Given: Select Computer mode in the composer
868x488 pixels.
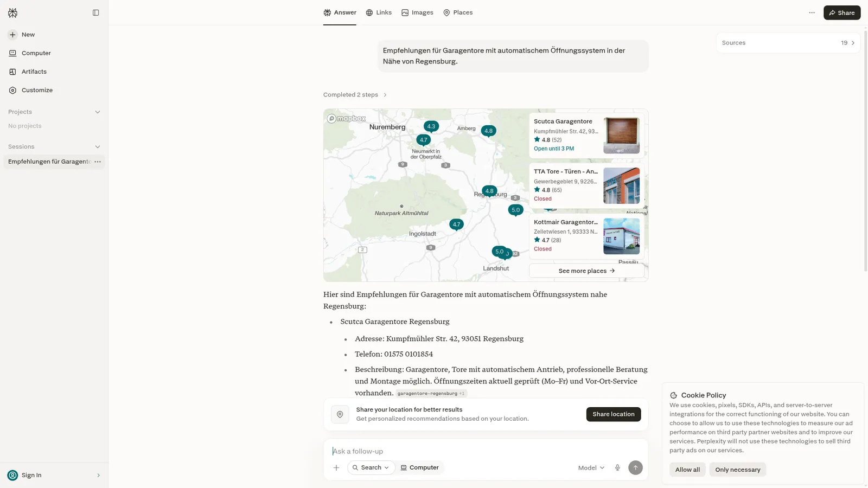Looking at the screenshot, I should (x=420, y=467).
